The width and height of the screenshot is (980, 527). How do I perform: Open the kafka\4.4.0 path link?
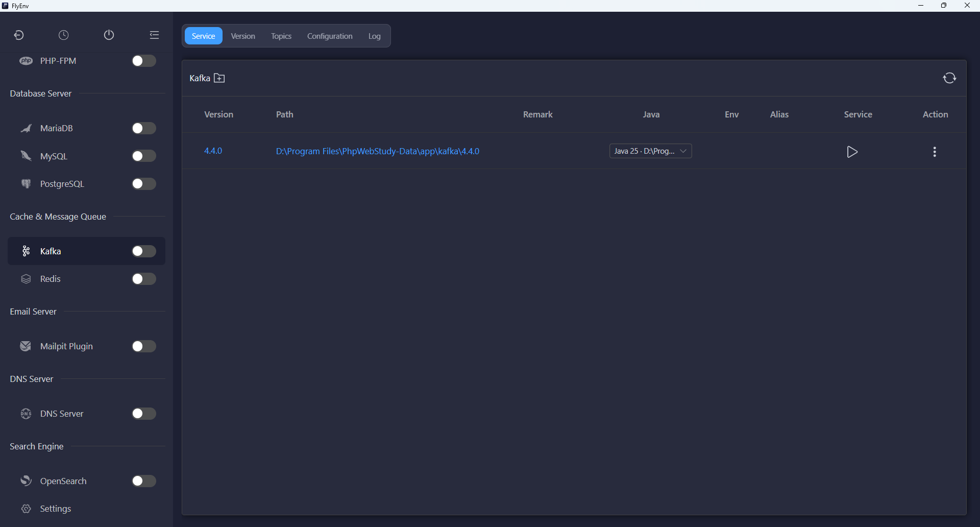click(378, 151)
